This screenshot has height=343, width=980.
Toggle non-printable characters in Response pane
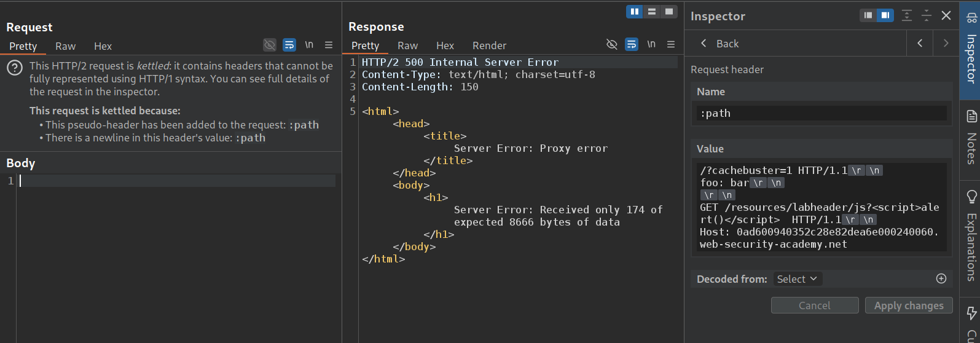651,44
